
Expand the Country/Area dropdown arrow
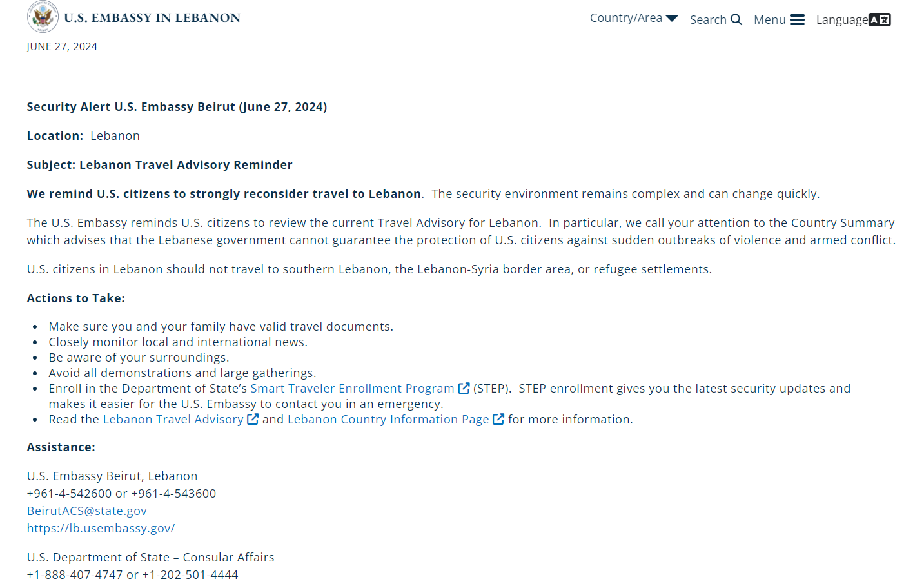coord(672,18)
